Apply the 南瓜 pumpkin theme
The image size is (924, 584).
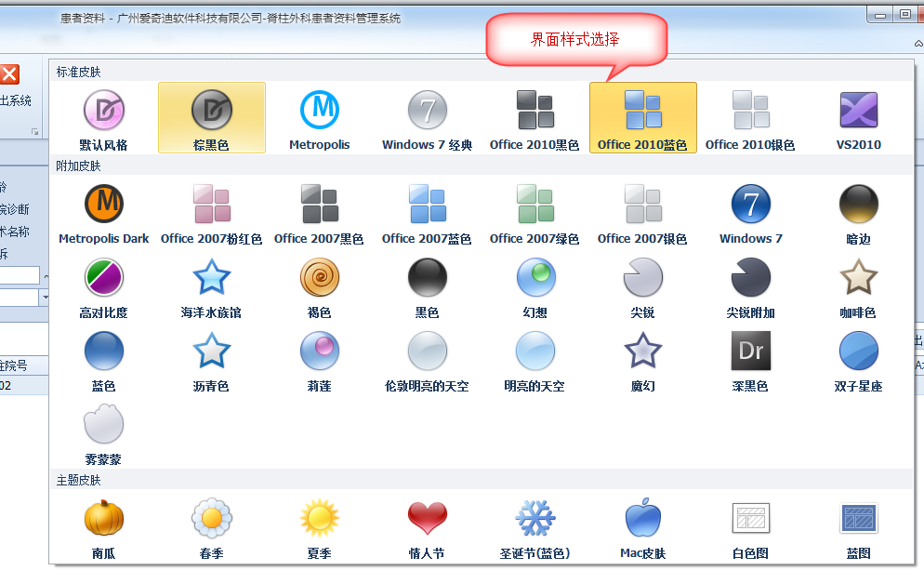click(x=104, y=528)
